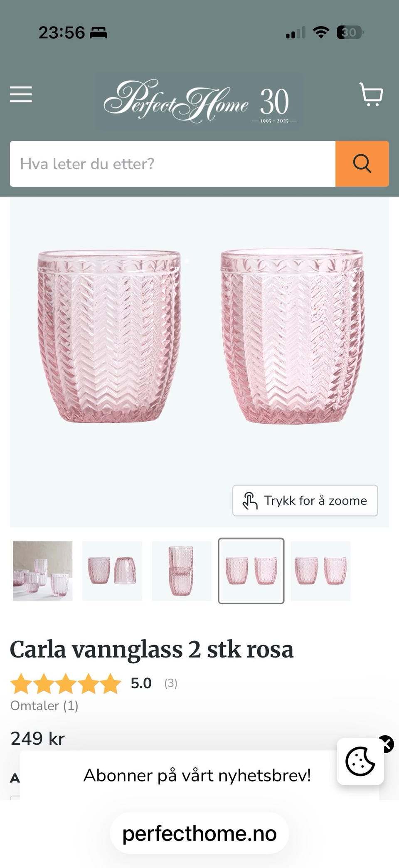The height and width of the screenshot is (868, 399).
Task: Select the currently highlighted glasses thumbnail
Action: [x=251, y=571]
